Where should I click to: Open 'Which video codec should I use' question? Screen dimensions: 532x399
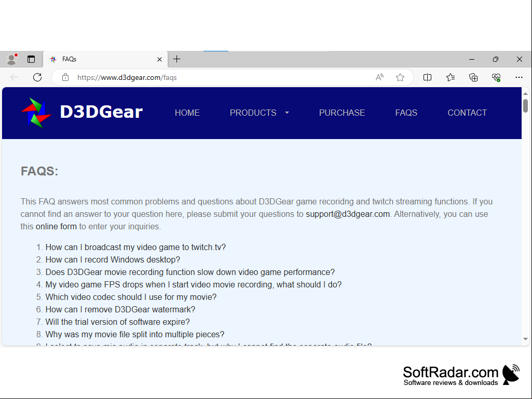point(131,297)
